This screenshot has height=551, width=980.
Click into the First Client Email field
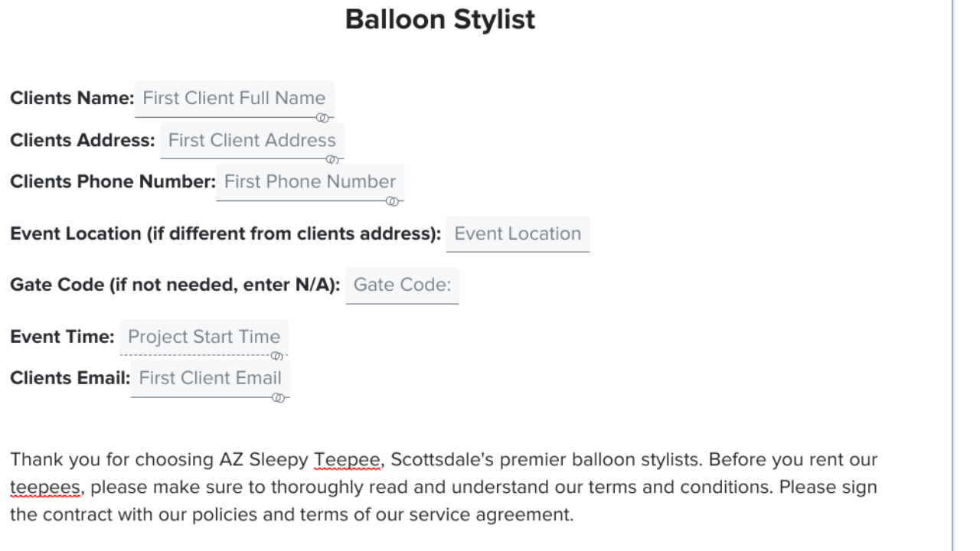210,379
